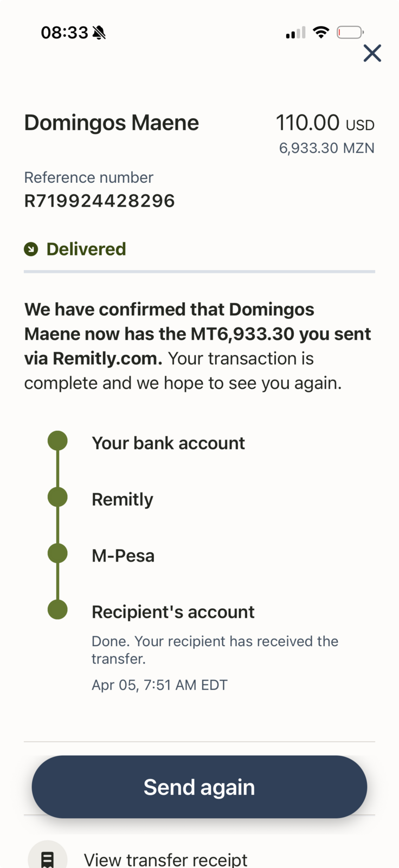Tap the Your bank account step dot

coord(57,441)
